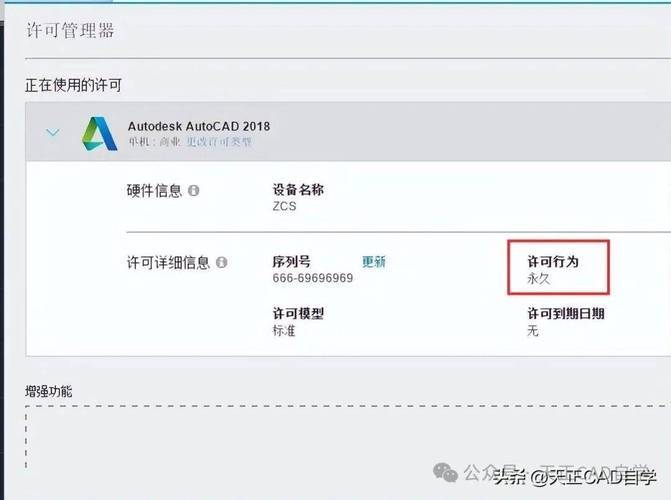Select the 永久 license behavior value
Viewport: 671px width, 500px height.
(538, 279)
